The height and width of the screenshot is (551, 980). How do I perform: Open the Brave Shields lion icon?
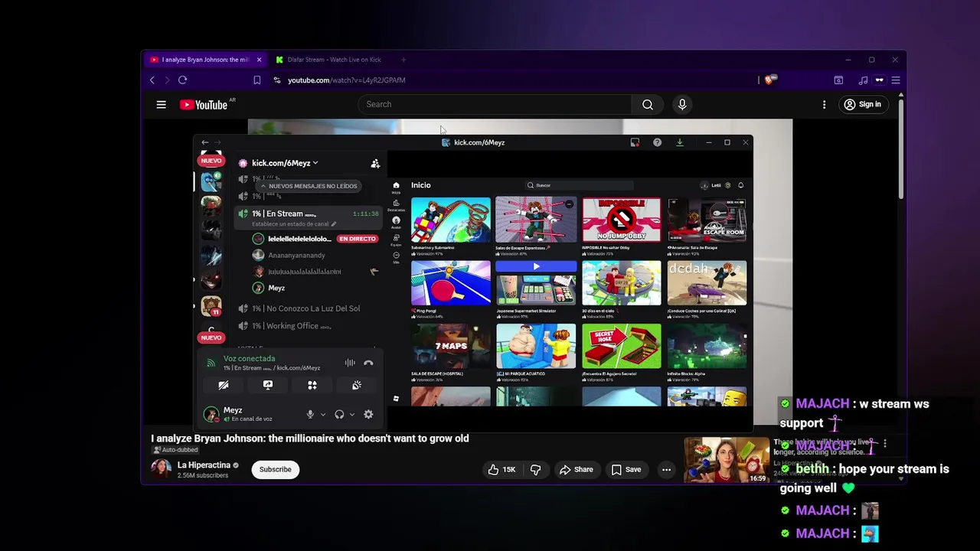point(769,80)
